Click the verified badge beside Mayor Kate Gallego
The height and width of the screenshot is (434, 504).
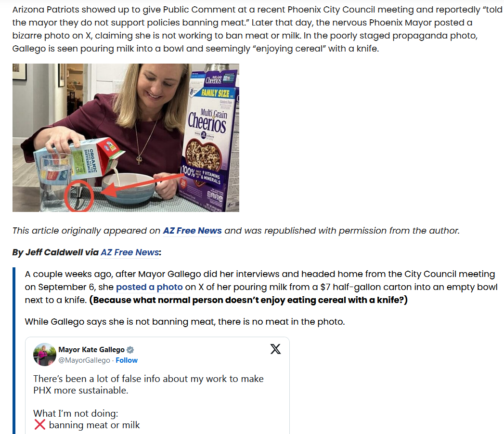[x=130, y=350]
